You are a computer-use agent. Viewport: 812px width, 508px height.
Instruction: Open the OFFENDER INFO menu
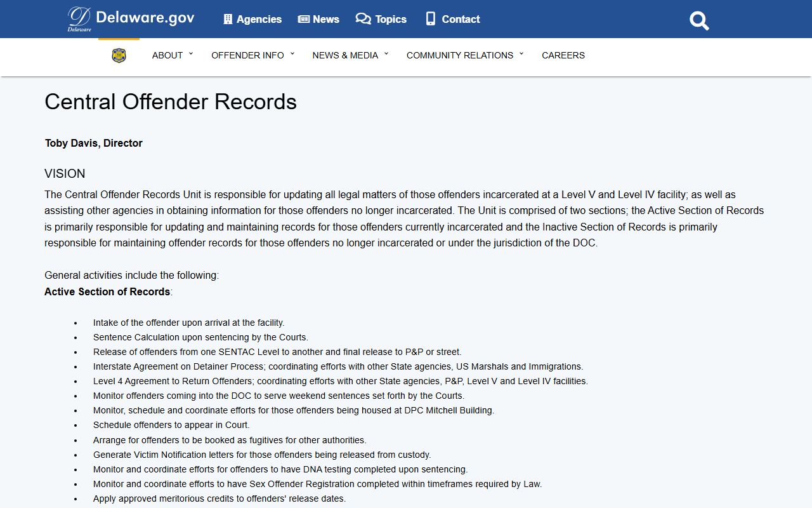pos(247,55)
